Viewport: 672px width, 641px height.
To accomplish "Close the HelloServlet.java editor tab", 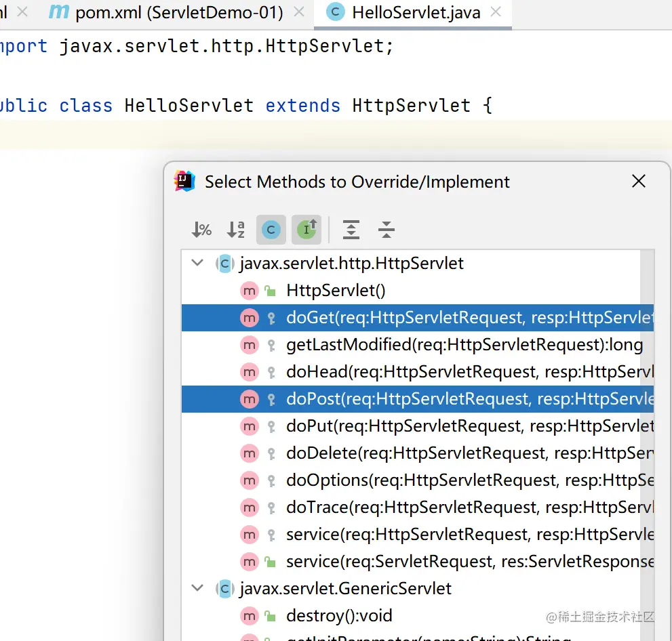I will click(496, 12).
